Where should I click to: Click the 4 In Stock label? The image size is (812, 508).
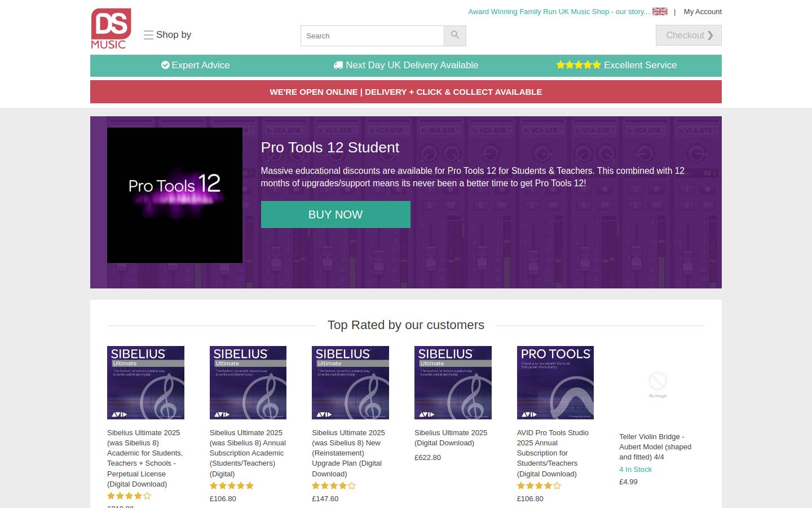tap(636, 470)
